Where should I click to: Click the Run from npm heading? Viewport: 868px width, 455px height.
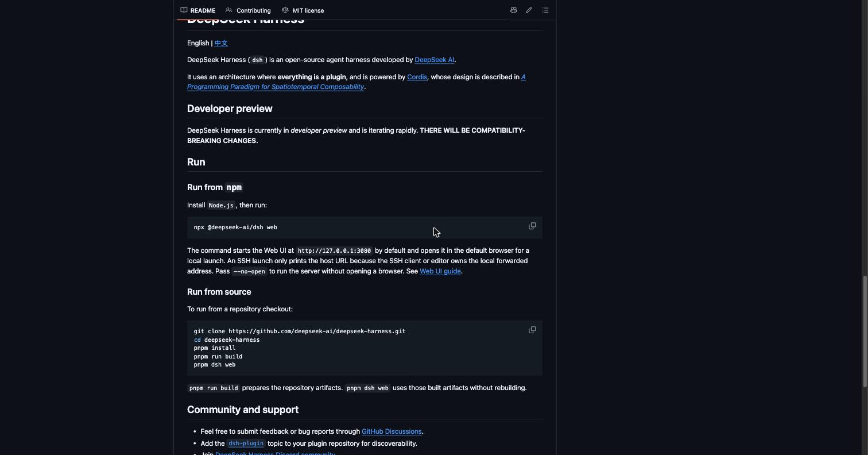click(x=215, y=187)
